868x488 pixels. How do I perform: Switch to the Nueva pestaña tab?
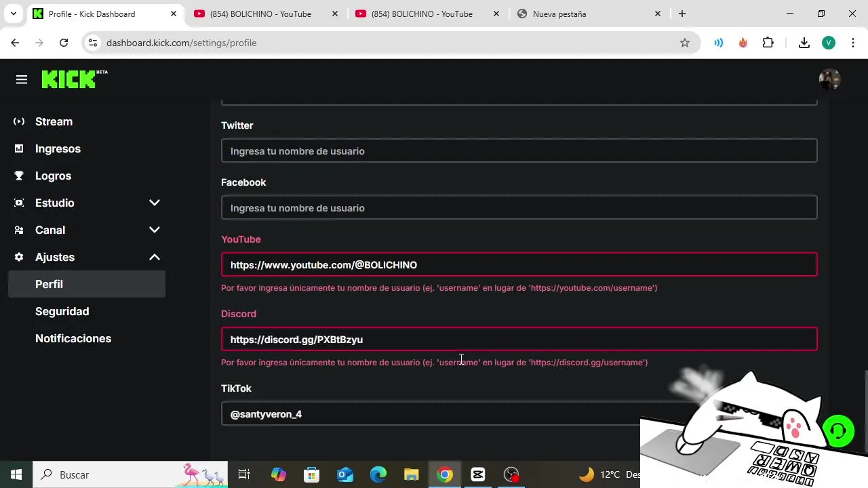tap(583, 14)
